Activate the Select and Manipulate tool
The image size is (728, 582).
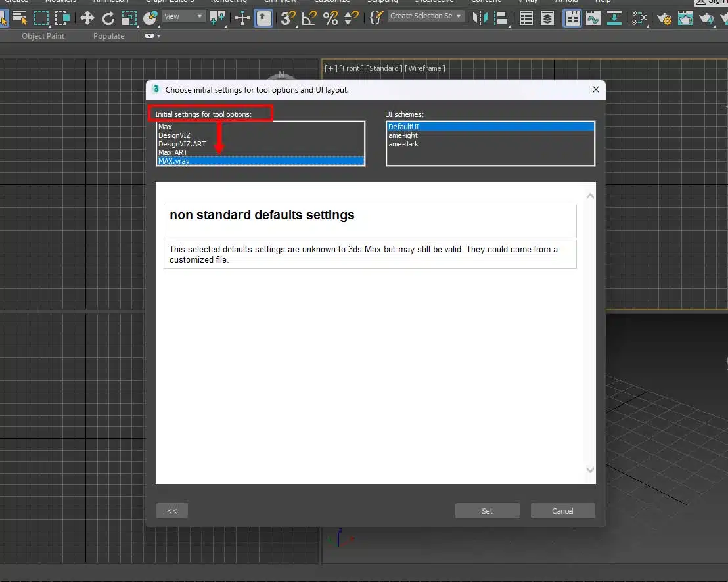[242, 18]
